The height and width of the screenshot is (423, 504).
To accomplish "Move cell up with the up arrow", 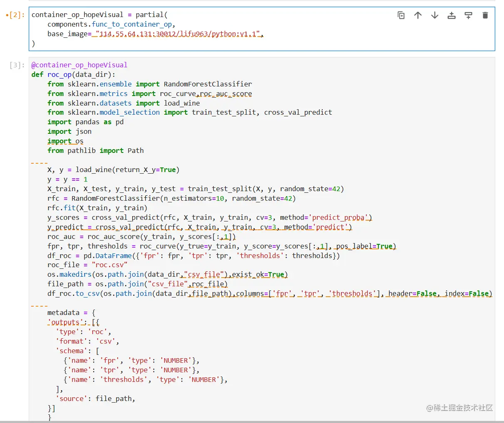I will click(418, 15).
